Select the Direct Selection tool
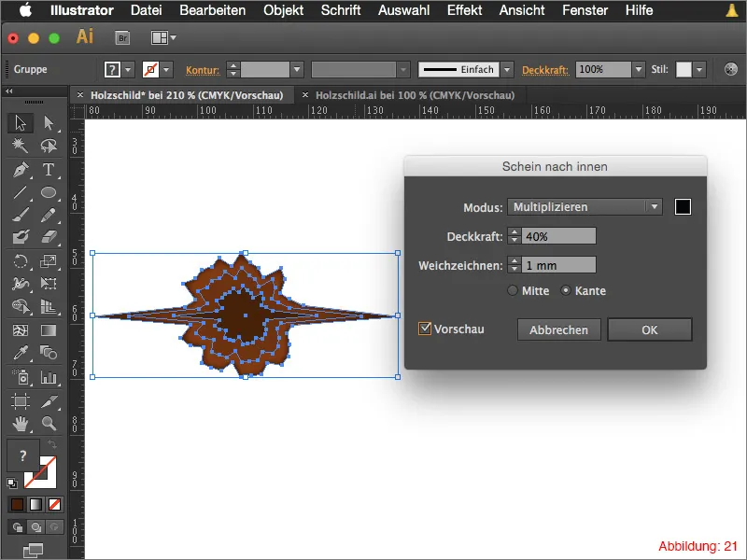The height and width of the screenshot is (560, 747). (49, 123)
